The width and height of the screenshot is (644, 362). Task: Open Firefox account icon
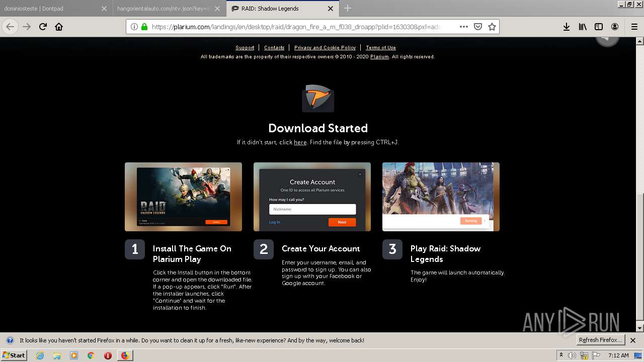(x=615, y=27)
